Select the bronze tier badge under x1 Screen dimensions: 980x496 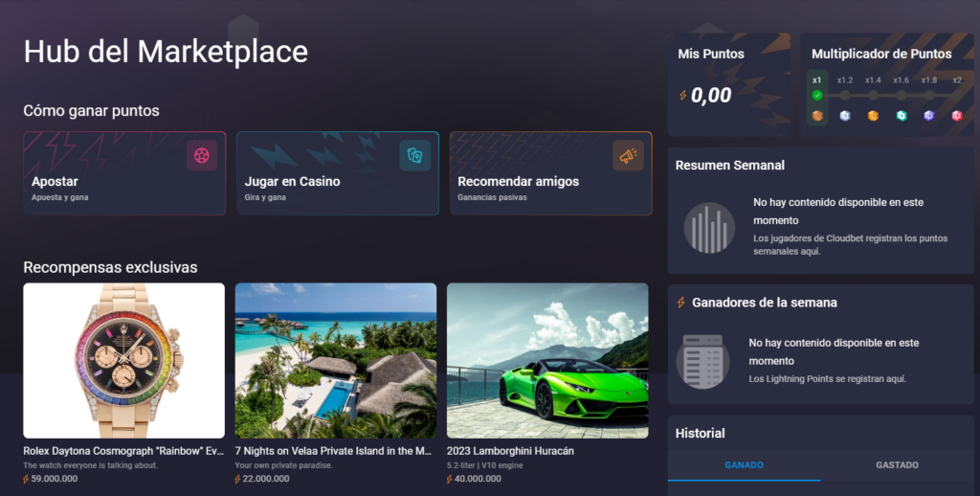[x=817, y=116]
